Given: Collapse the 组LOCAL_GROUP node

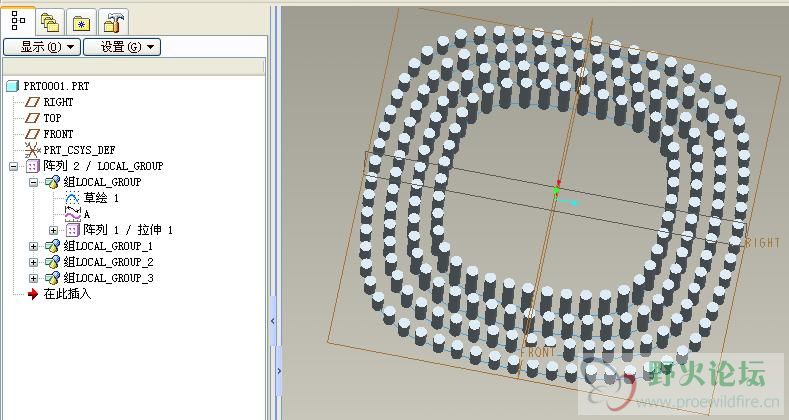Looking at the screenshot, I should click(x=33, y=182).
